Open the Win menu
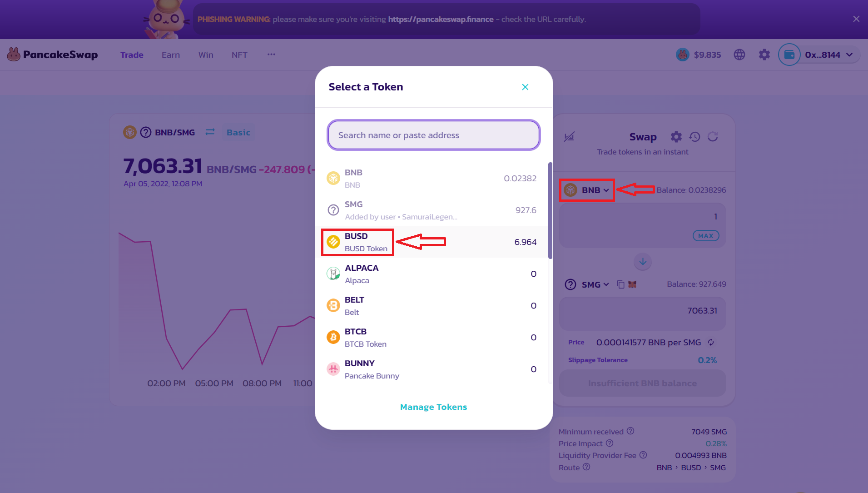868x493 pixels. click(206, 55)
